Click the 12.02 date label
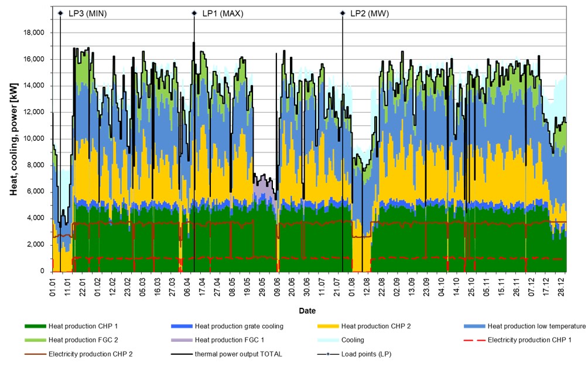This screenshot has width=588, height=370. [112, 287]
